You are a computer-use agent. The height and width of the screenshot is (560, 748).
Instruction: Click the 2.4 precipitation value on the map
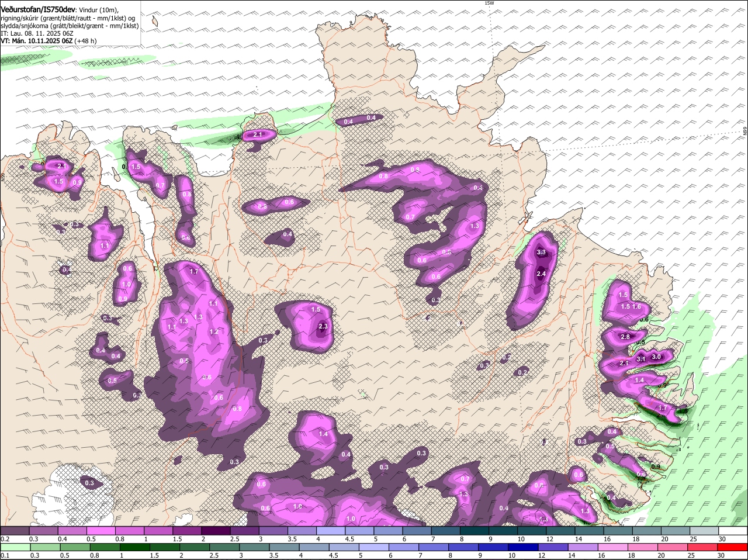[541, 274]
